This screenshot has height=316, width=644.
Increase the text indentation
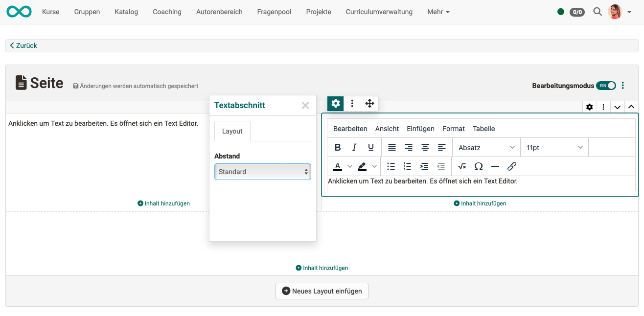click(424, 166)
